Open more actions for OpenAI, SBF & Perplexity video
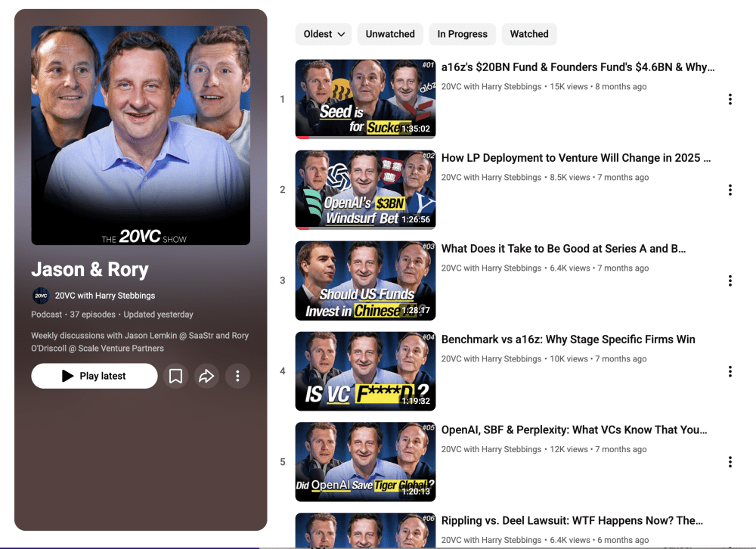 (730, 462)
